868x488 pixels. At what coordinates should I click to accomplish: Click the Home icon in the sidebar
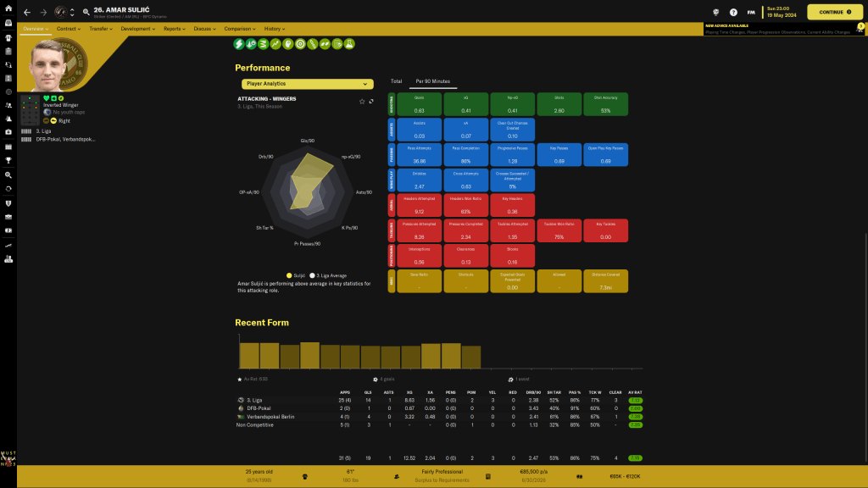point(8,9)
